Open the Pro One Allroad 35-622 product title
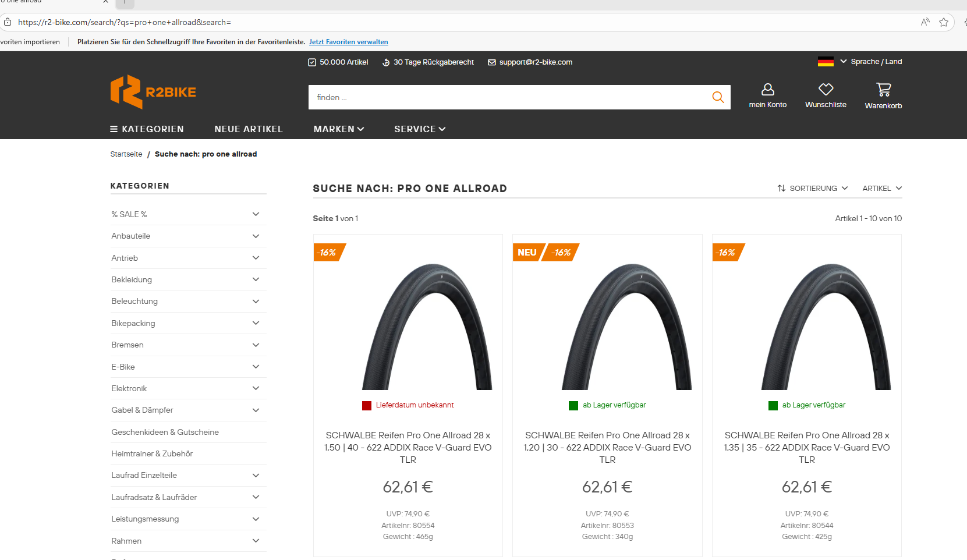The height and width of the screenshot is (560, 967). 807,448
